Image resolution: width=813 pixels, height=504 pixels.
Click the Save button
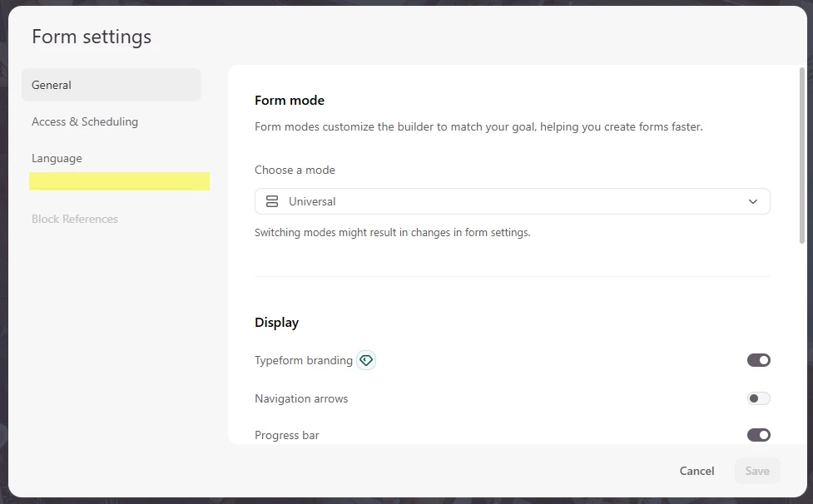pos(757,471)
